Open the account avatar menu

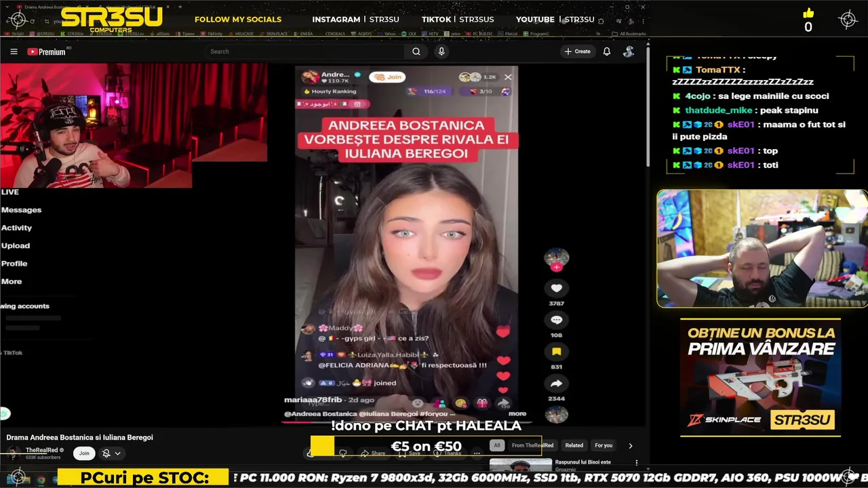point(629,52)
